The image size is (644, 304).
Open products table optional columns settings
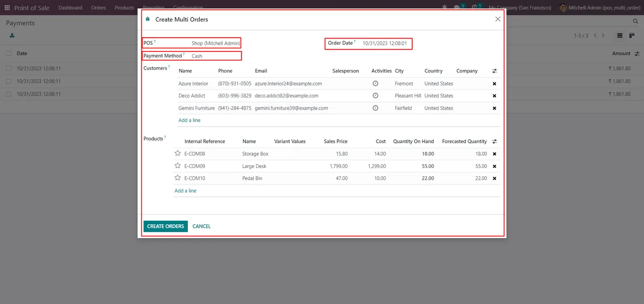click(x=495, y=141)
